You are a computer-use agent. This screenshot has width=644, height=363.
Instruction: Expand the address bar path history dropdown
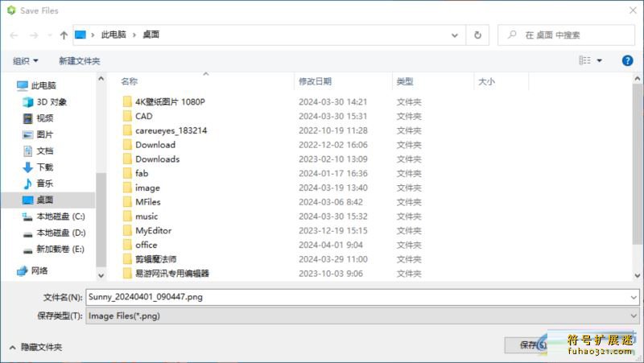pyautogui.click(x=456, y=35)
